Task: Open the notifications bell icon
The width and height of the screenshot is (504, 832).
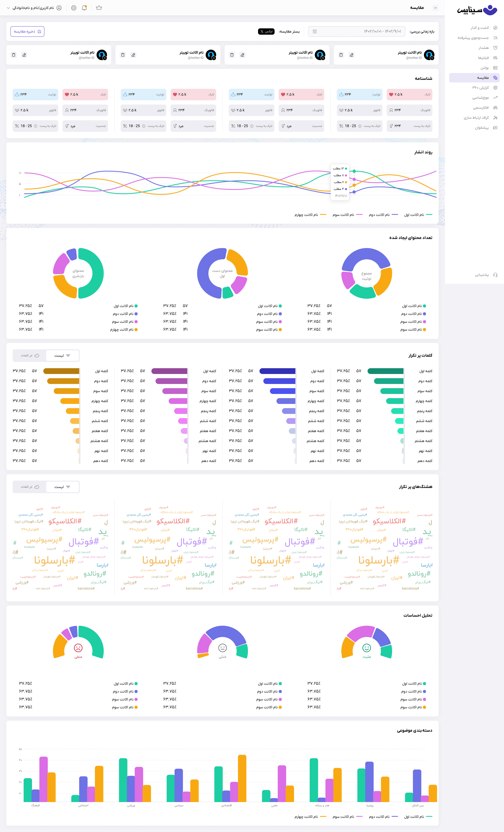Action: [84, 8]
